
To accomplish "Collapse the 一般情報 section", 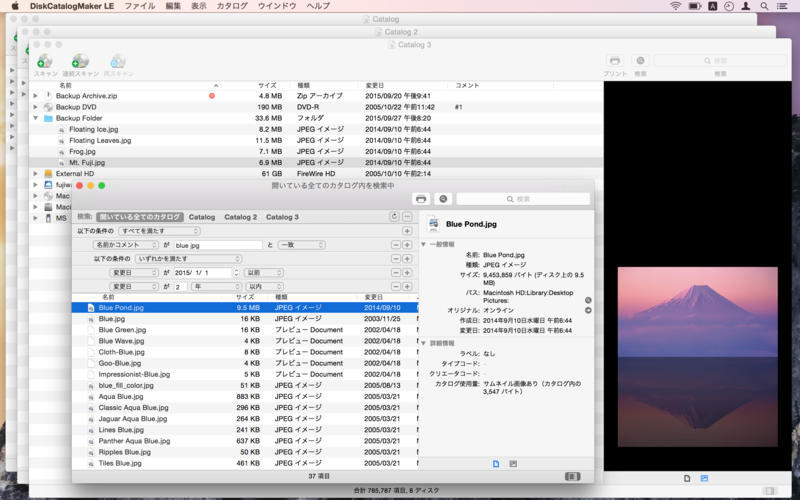I will pyautogui.click(x=423, y=244).
